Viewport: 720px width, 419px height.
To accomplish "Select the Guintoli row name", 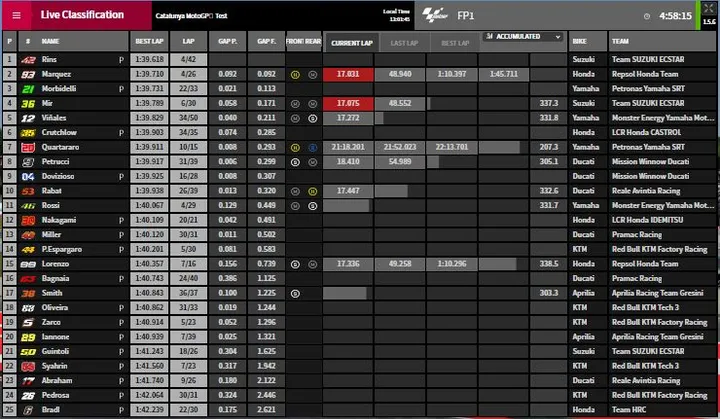I will click(x=55, y=351).
